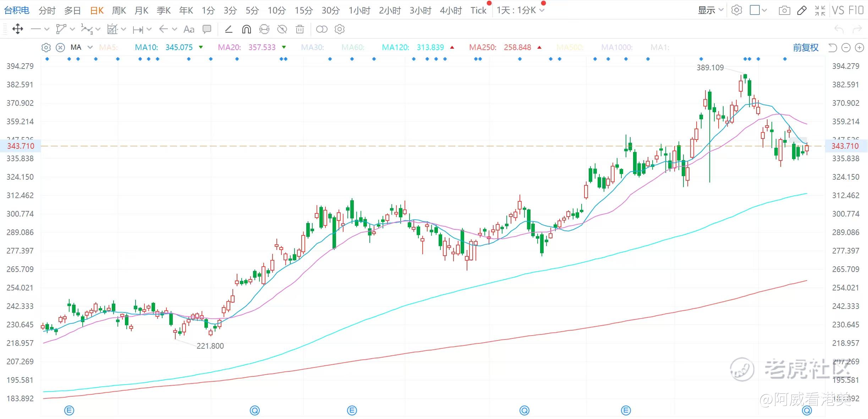Take a chart screenshot with camera icon
The width and height of the screenshot is (868, 419).
784,10
